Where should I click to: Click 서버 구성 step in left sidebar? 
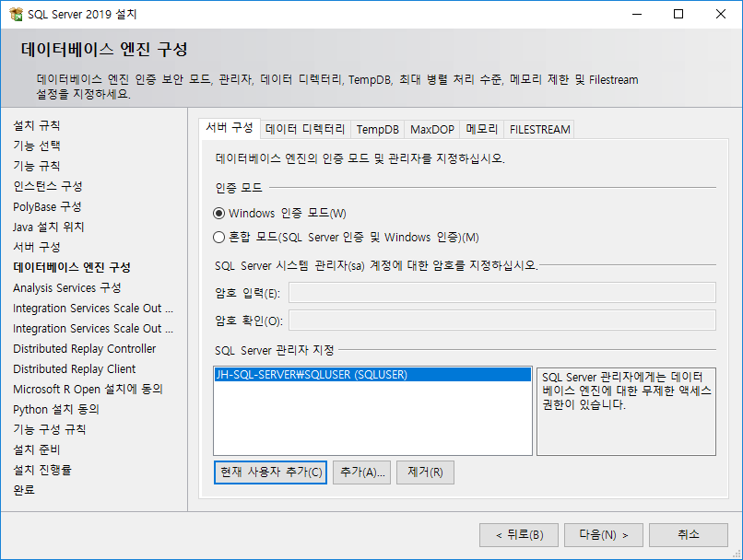pos(37,247)
